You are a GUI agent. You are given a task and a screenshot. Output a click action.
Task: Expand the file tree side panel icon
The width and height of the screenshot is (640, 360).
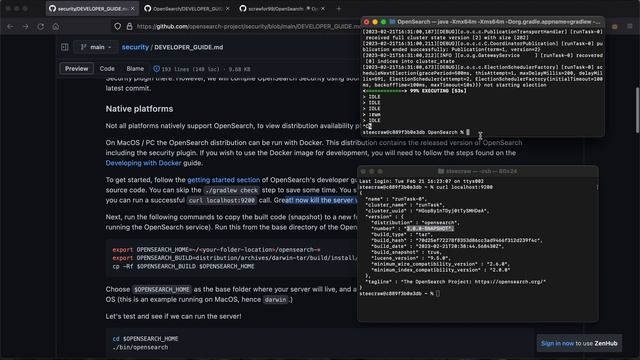pos(64,47)
